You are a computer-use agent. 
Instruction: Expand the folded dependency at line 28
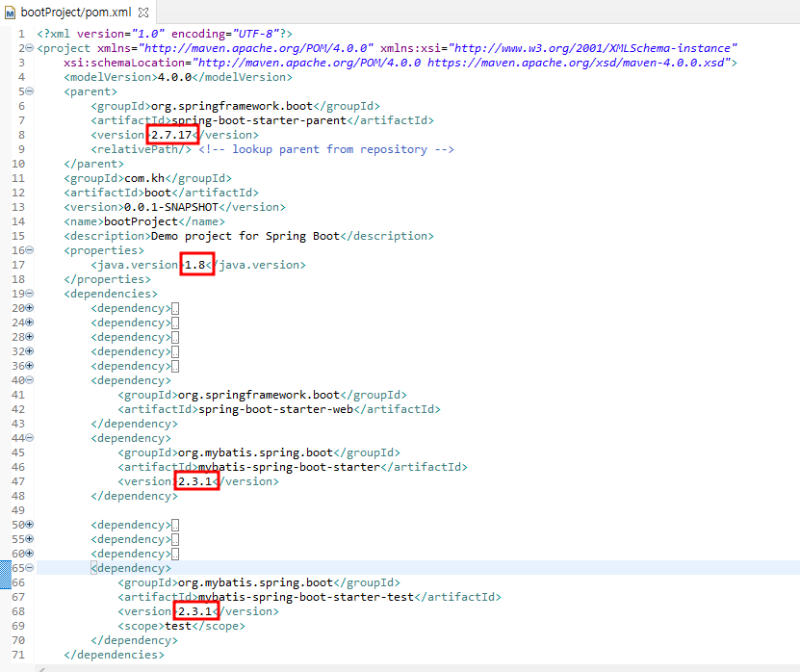(30, 337)
